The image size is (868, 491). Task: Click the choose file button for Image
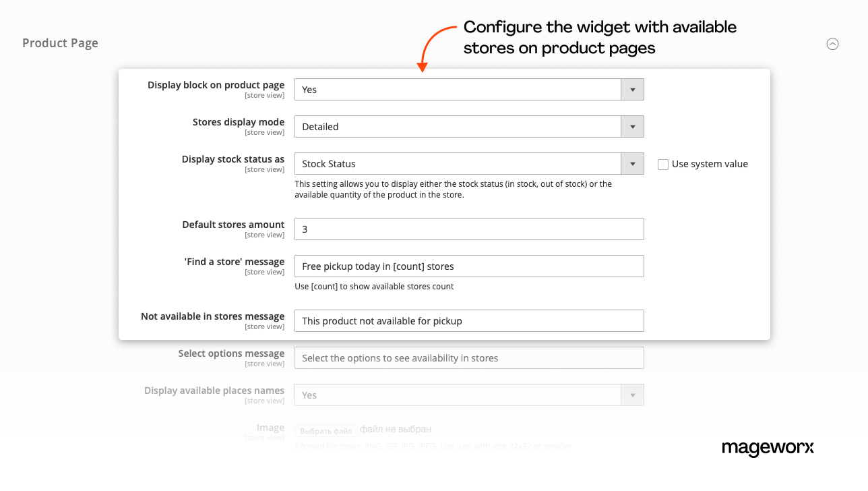click(326, 430)
